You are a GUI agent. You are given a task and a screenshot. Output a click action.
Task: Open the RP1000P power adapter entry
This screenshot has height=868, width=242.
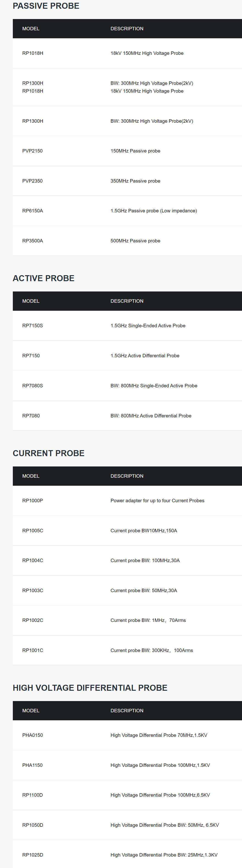click(127, 501)
